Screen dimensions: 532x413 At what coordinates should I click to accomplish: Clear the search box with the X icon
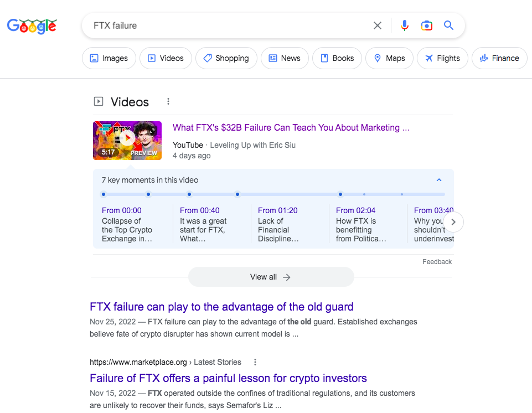tap(378, 25)
